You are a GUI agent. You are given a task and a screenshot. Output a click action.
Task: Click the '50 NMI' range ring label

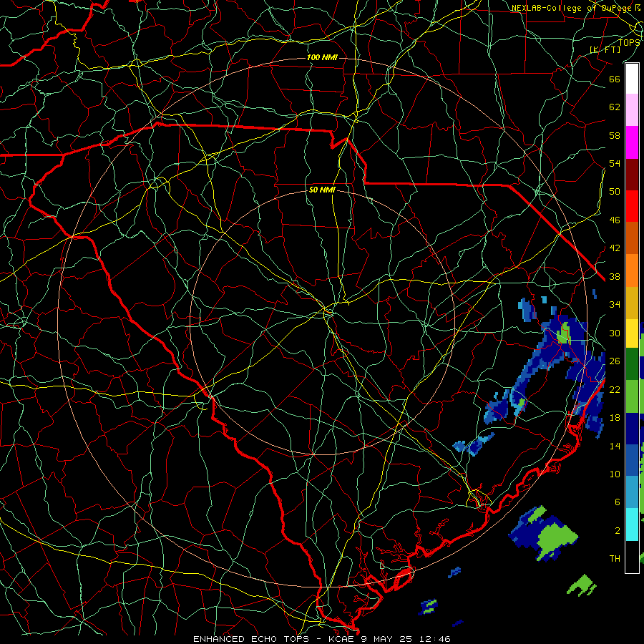[x=322, y=190]
